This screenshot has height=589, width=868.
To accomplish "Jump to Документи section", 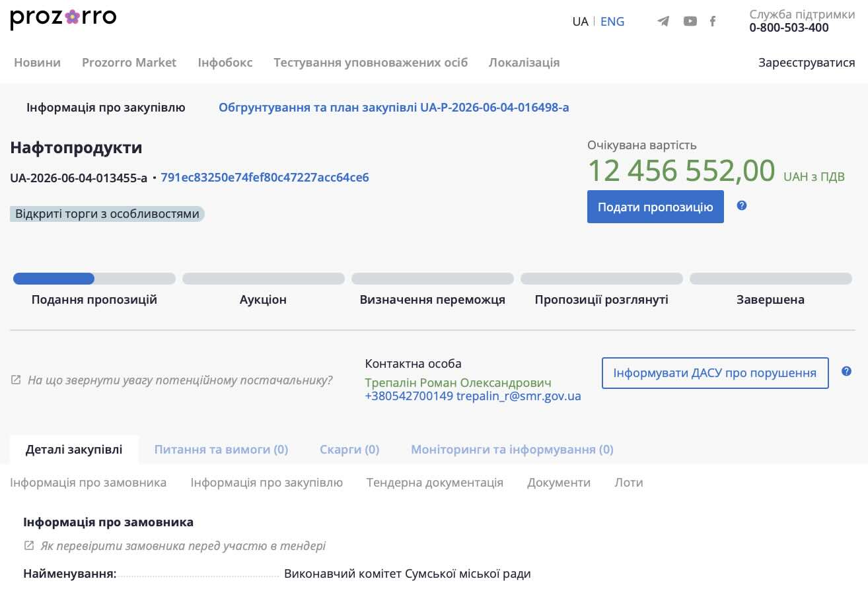I will tap(559, 483).
